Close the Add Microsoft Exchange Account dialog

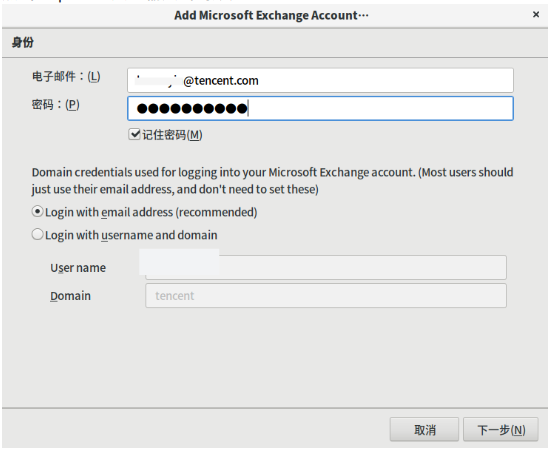(536, 15)
